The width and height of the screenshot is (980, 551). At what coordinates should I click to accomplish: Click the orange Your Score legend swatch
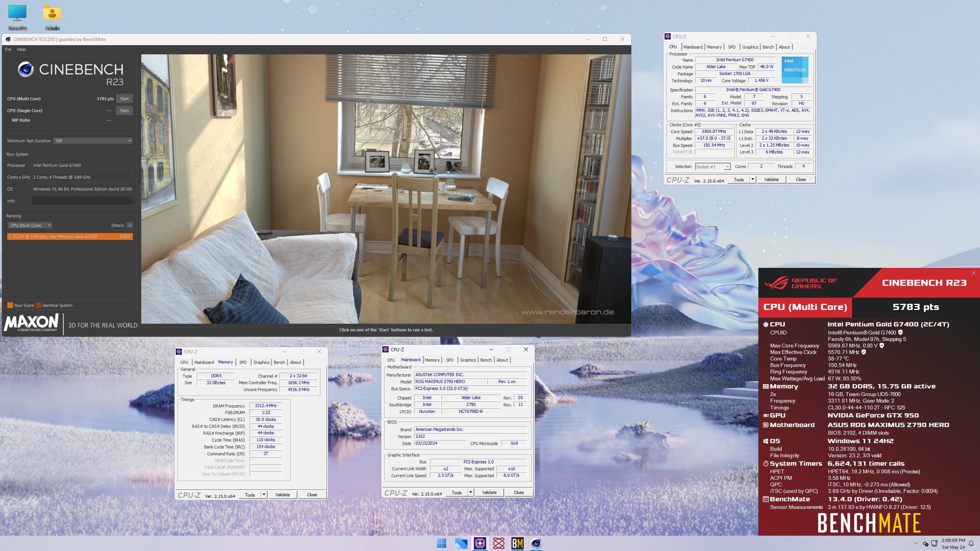coord(10,305)
